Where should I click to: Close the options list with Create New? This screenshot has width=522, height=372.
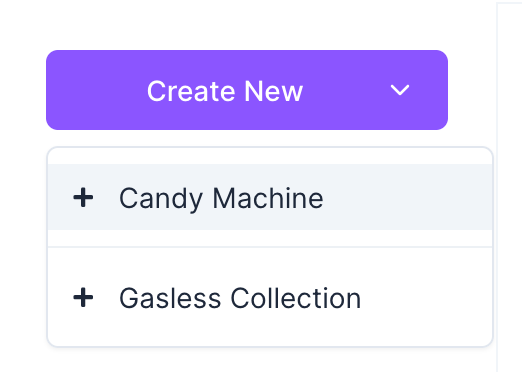click(247, 90)
